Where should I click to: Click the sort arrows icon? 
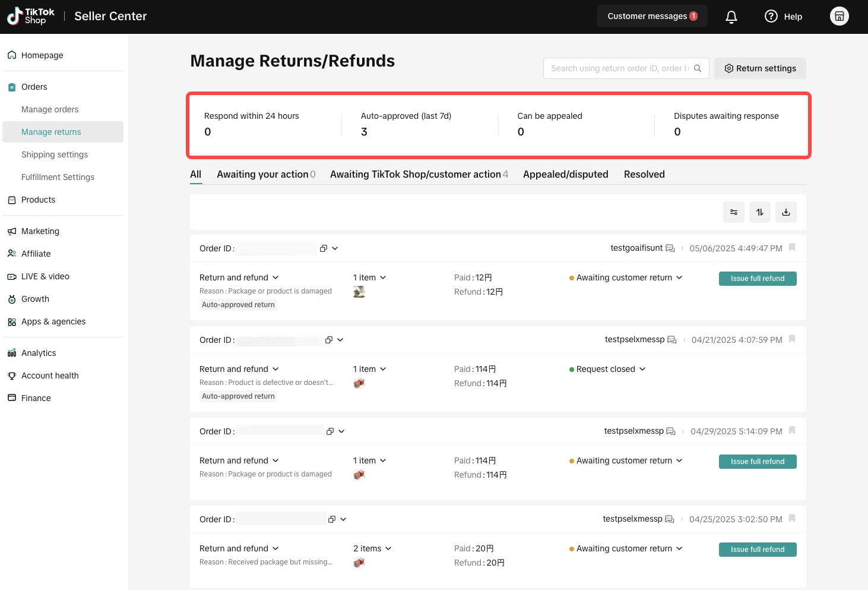pyautogui.click(x=760, y=212)
